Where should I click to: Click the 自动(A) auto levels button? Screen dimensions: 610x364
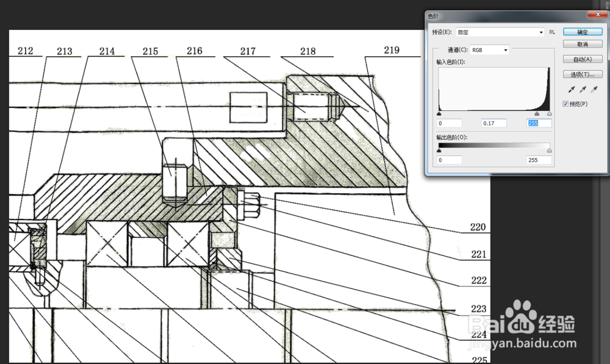click(x=583, y=59)
